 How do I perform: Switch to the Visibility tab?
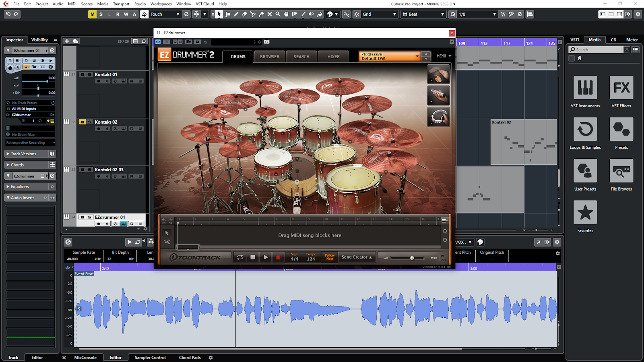pos(39,40)
